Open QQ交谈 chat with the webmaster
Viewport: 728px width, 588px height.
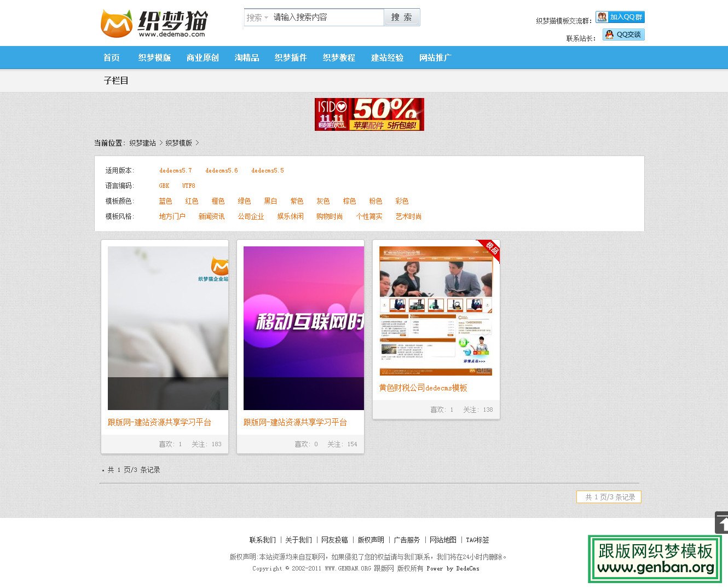[623, 34]
